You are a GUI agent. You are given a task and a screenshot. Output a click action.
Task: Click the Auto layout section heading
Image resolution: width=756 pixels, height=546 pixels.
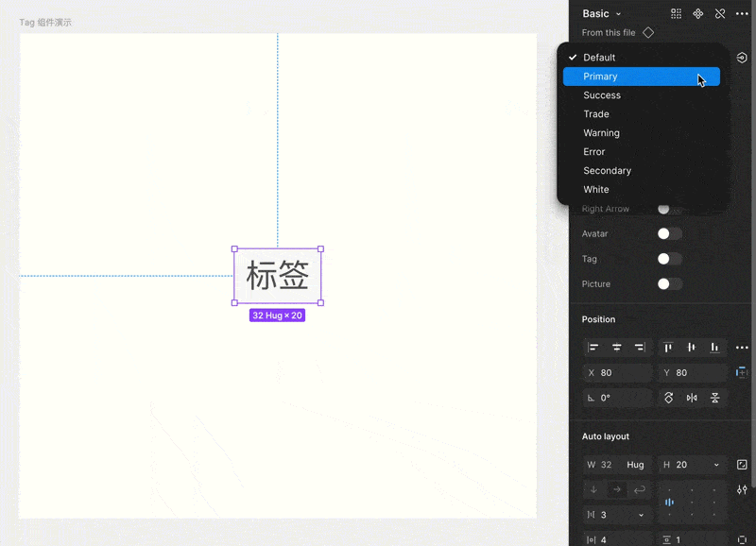pyautogui.click(x=606, y=436)
